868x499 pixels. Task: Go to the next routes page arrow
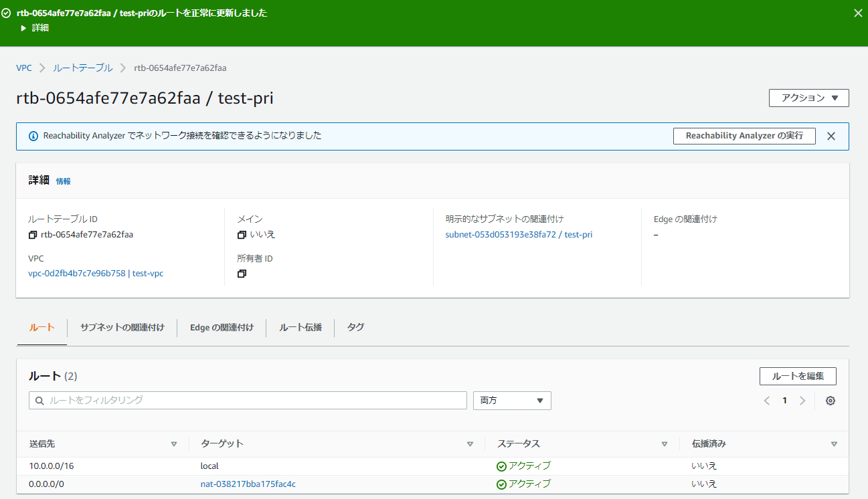point(802,401)
